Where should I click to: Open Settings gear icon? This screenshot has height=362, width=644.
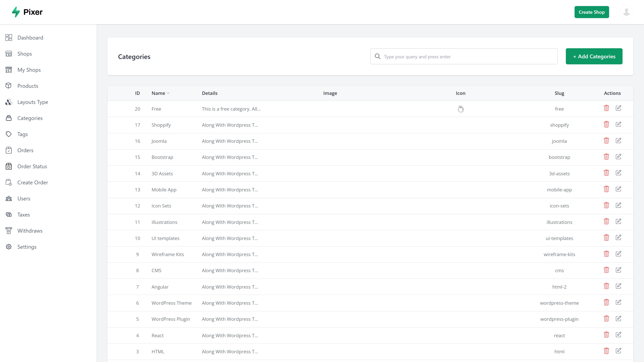point(9,247)
